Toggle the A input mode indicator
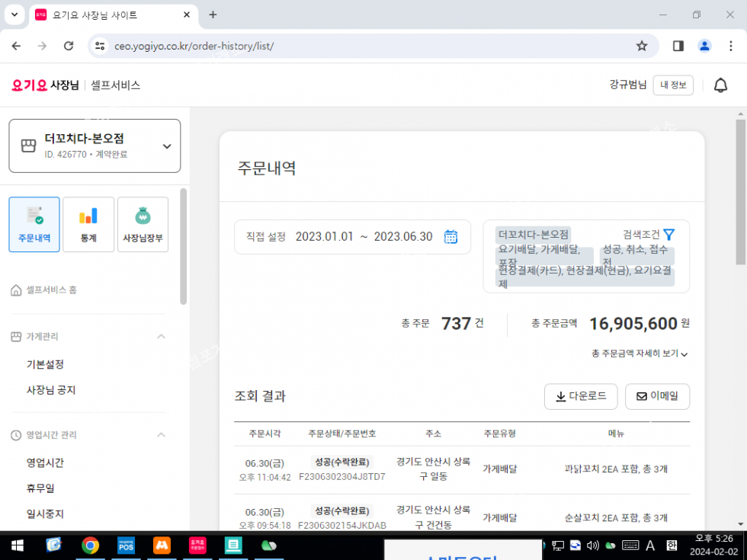The width and height of the screenshot is (747, 560). pyautogui.click(x=649, y=546)
